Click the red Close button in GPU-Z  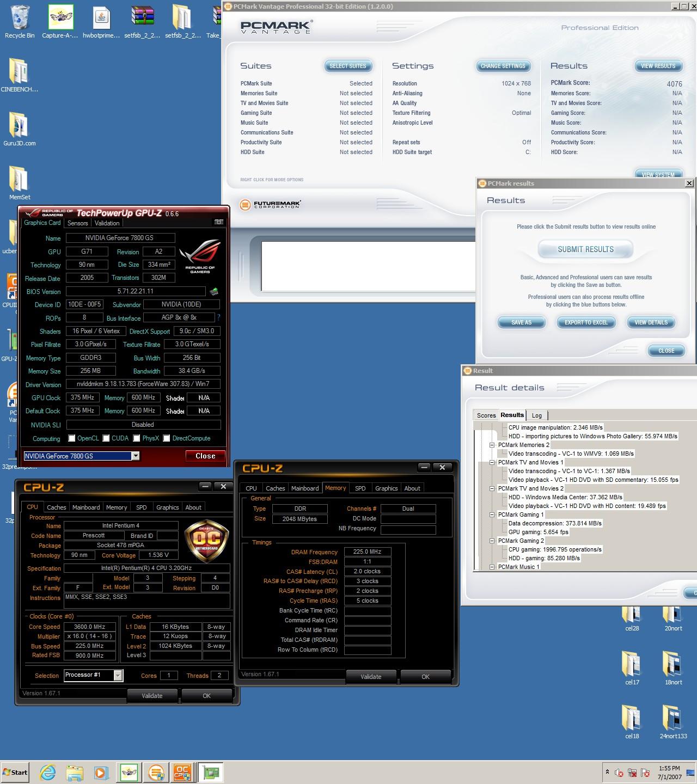click(205, 456)
